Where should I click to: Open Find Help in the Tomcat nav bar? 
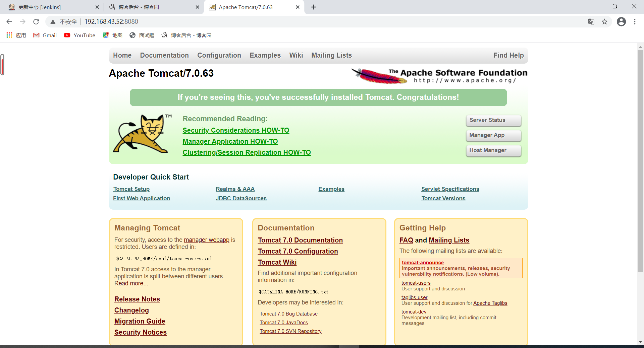tap(508, 55)
